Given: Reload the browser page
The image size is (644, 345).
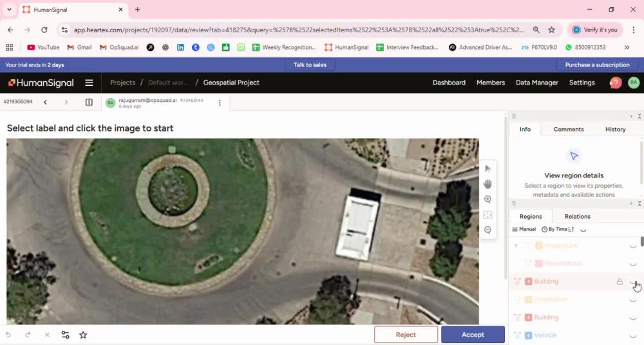Looking at the screenshot, I should pyautogui.click(x=44, y=30).
